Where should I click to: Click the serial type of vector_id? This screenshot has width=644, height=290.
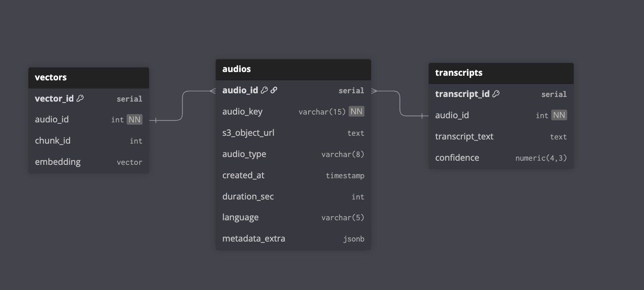click(x=130, y=99)
